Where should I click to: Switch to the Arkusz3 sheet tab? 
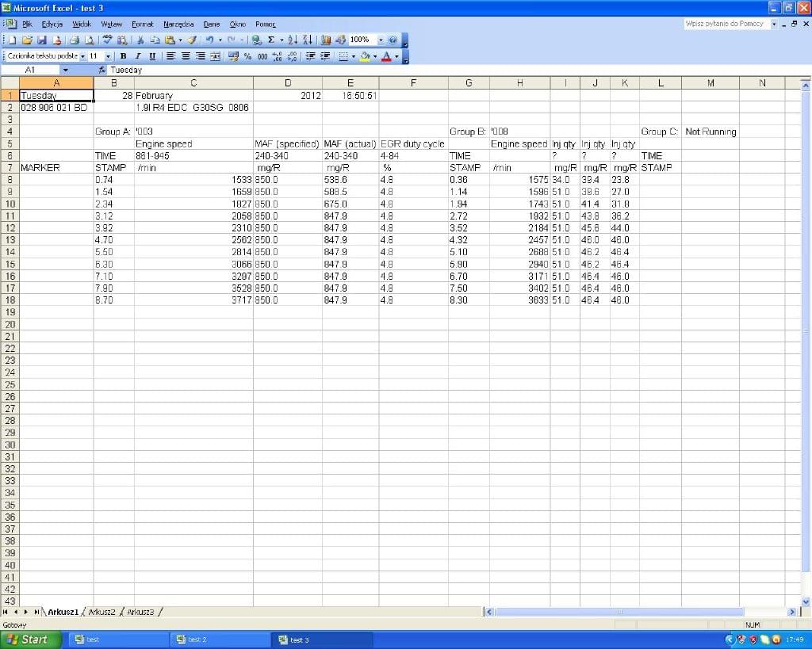click(x=140, y=613)
